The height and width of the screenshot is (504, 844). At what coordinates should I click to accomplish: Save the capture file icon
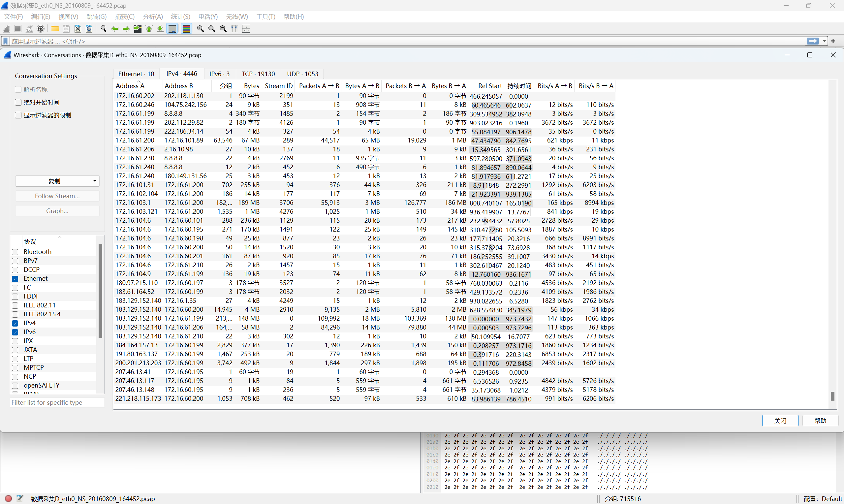66,29
